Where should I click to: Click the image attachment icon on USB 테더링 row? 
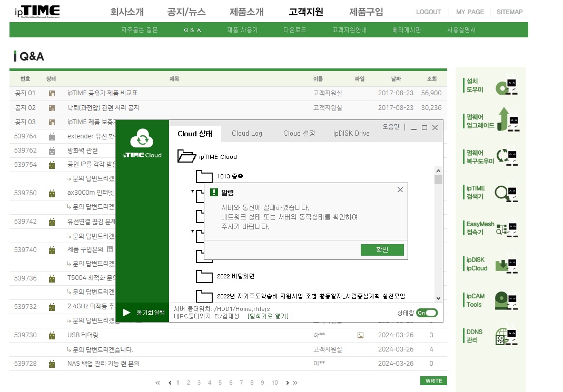click(x=360, y=335)
